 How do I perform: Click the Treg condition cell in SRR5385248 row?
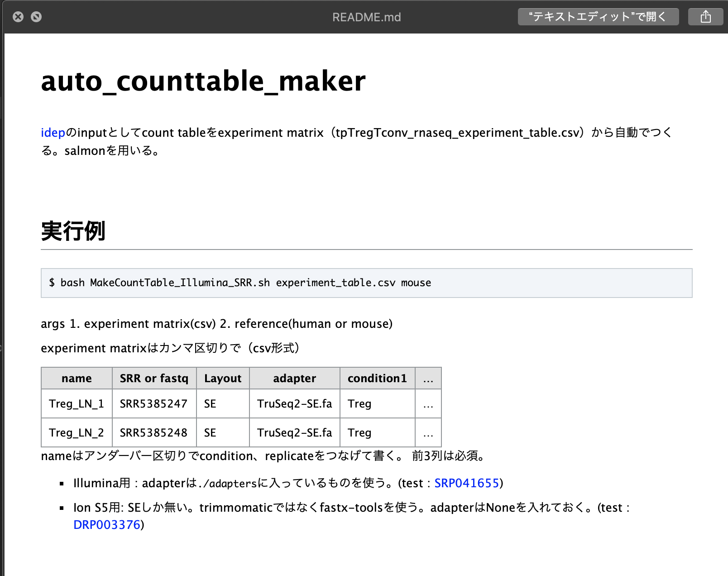[377, 432]
